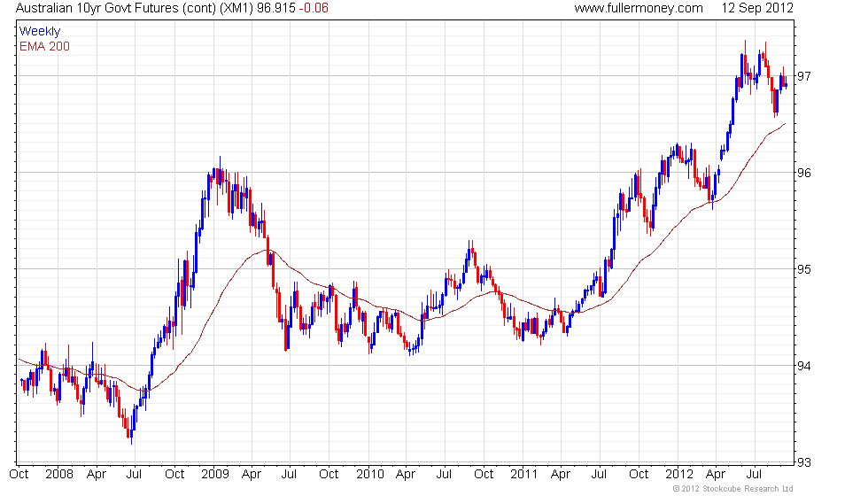Image resolution: width=868 pixels, height=496 pixels.
Task: Click the Weekly timeframe label
Action: [39, 32]
